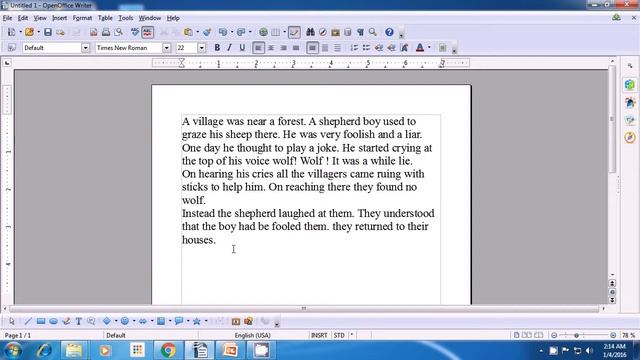Toggle Underline formatting

click(242, 48)
